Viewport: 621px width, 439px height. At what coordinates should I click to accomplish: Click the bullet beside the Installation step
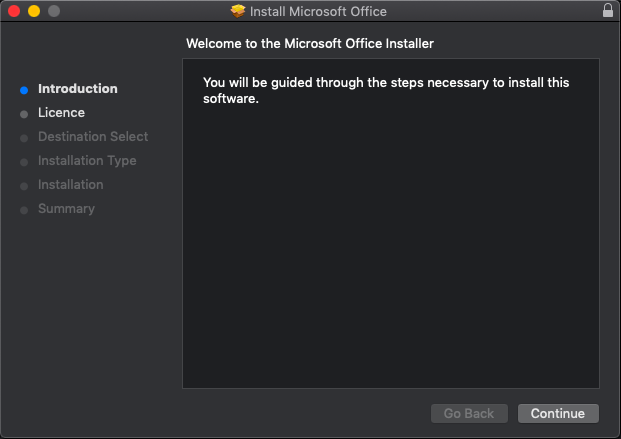(x=24, y=186)
